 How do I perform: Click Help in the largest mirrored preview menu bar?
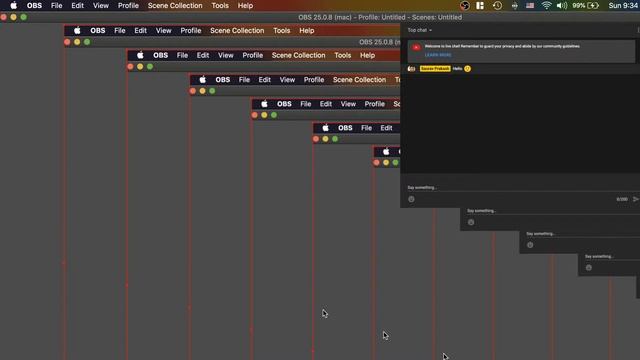(307, 31)
